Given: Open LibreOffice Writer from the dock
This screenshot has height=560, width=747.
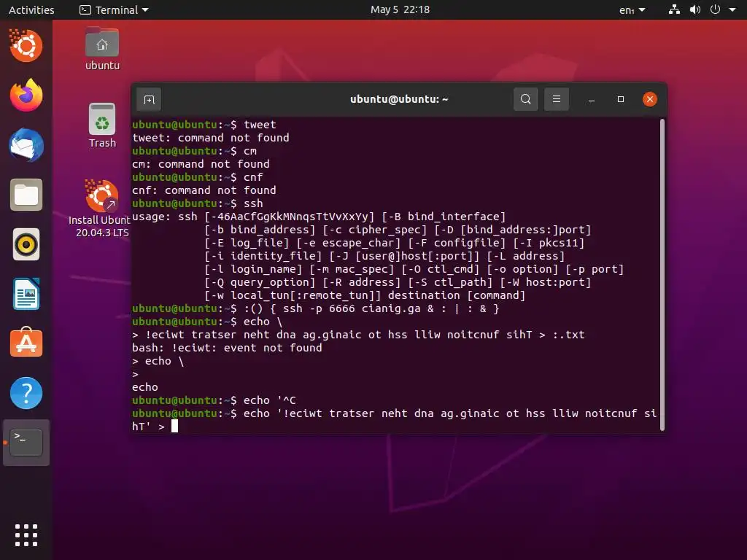Looking at the screenshot, I should coord(26,295).
